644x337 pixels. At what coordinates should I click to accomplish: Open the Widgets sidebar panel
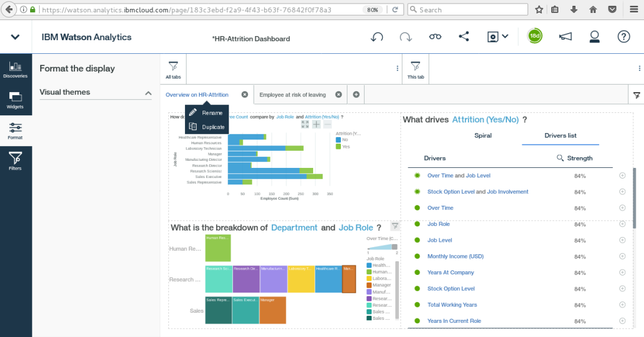click(15, 100)
